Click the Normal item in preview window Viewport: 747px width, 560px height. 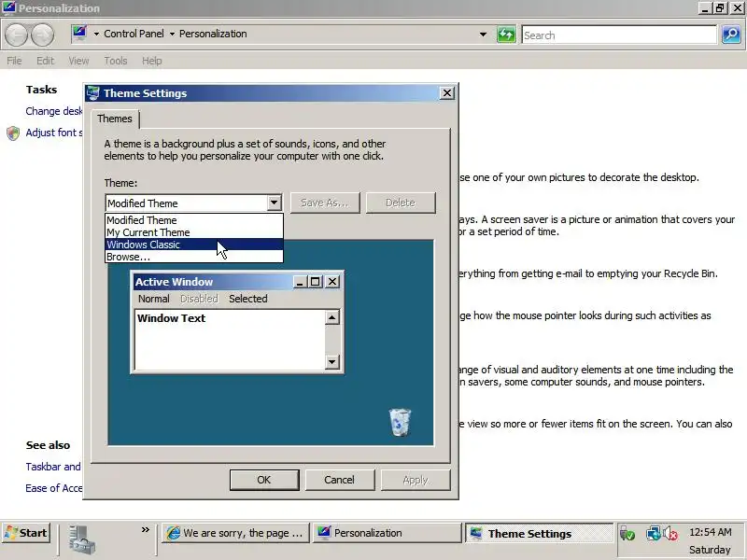154,299
